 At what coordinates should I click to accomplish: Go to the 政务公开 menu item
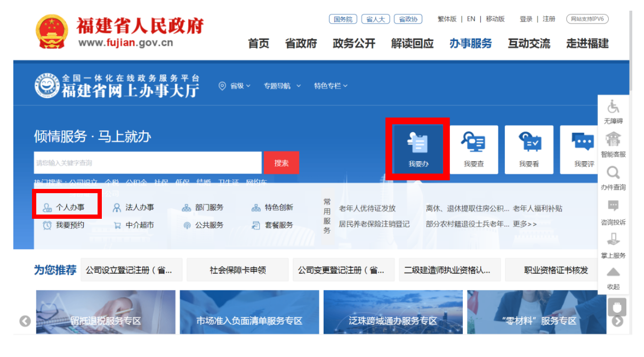coord(354,44)
